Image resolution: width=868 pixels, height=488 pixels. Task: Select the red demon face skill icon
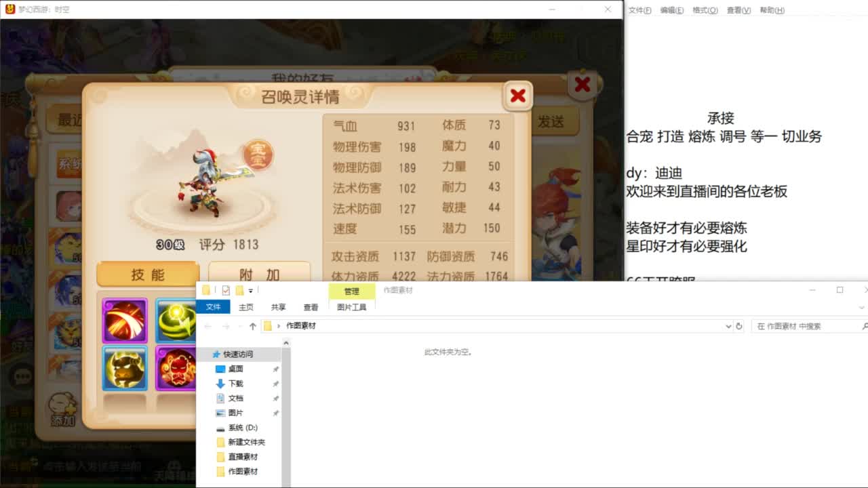(176, 369)
